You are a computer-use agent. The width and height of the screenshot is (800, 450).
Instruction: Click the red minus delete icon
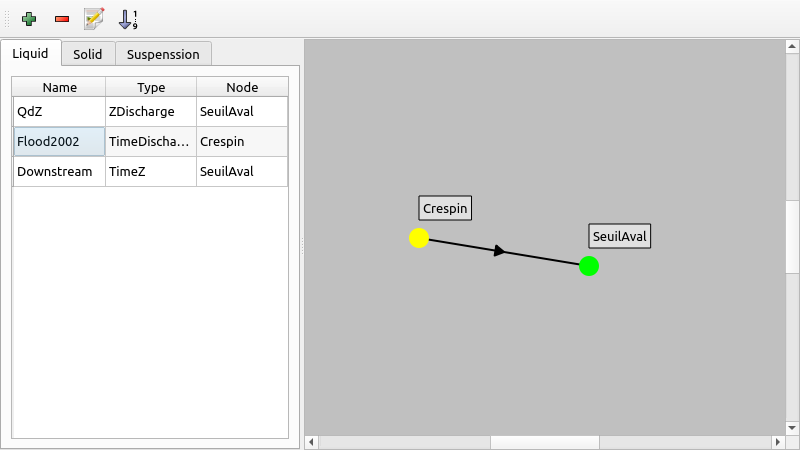pyautogui.click(x=62, y=18)
